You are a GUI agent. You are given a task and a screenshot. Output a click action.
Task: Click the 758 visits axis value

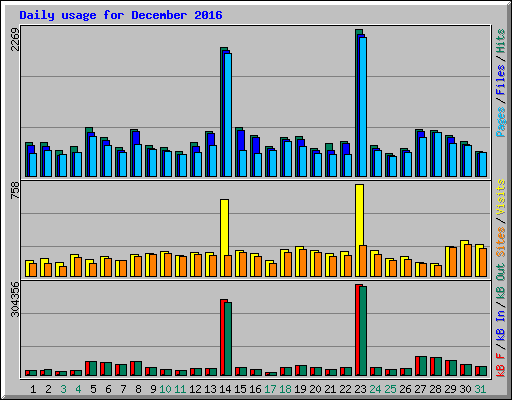[15, 191]
